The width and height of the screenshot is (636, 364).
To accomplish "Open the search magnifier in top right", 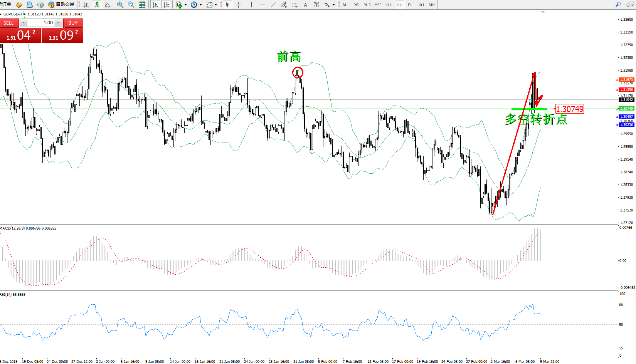I will pyautogui.click(x=618, y=5).
